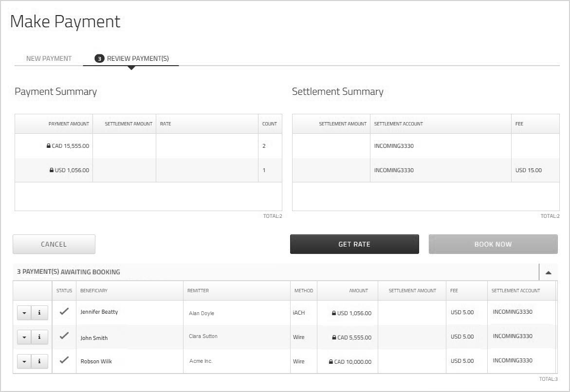Switch to the New Payment tab
The width and height of the screenshot is (570, 392).
[49, 58]
